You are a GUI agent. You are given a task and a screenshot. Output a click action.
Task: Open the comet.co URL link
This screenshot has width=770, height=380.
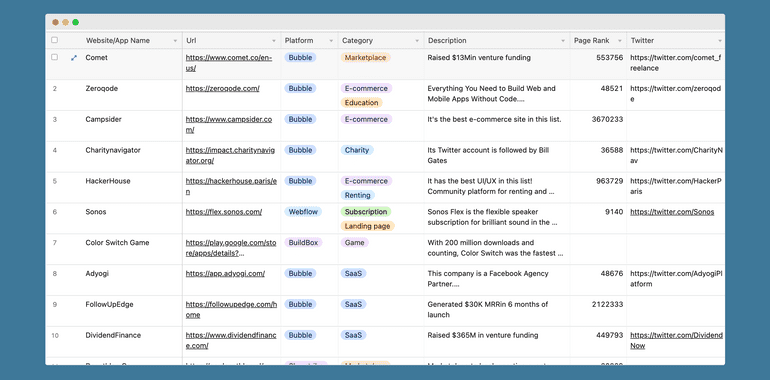229,63
